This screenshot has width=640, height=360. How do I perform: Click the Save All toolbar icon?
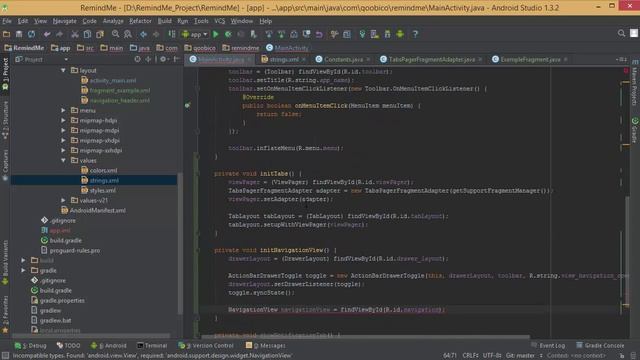click(x=19, y=34)
